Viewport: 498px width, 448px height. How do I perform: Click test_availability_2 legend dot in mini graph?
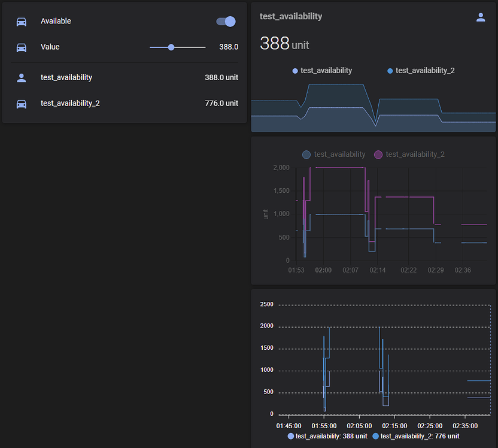tap(390, 71)
